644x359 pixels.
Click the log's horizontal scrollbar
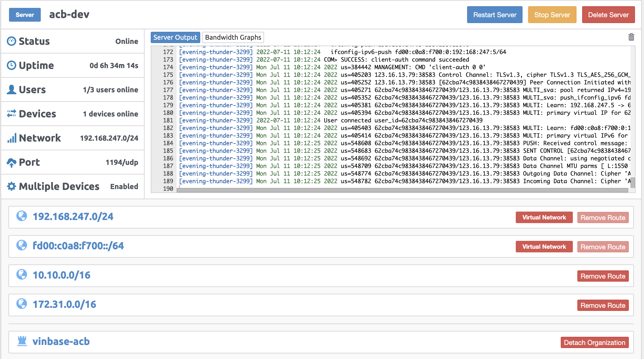coord(402,190)
